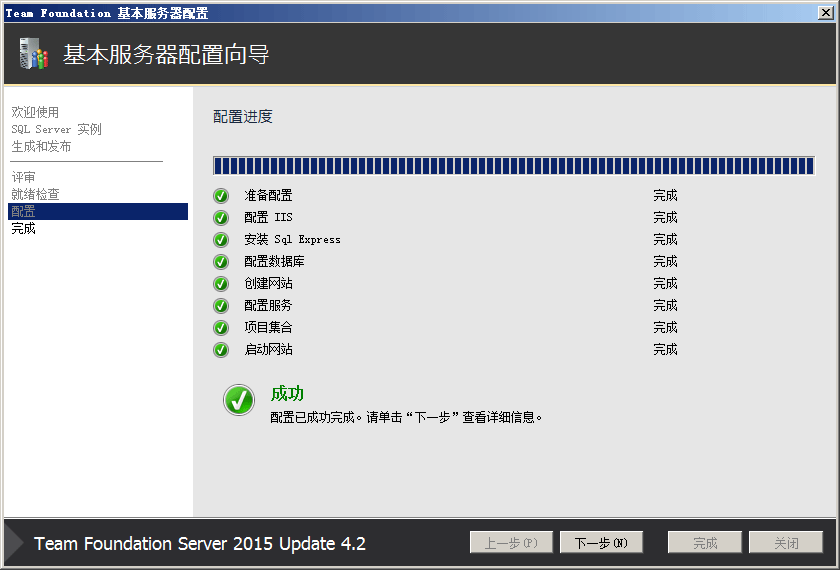Click 完成 status for 安装 Sql Express
Viewport: 840px width, 570px height.
tap(665, 239)
